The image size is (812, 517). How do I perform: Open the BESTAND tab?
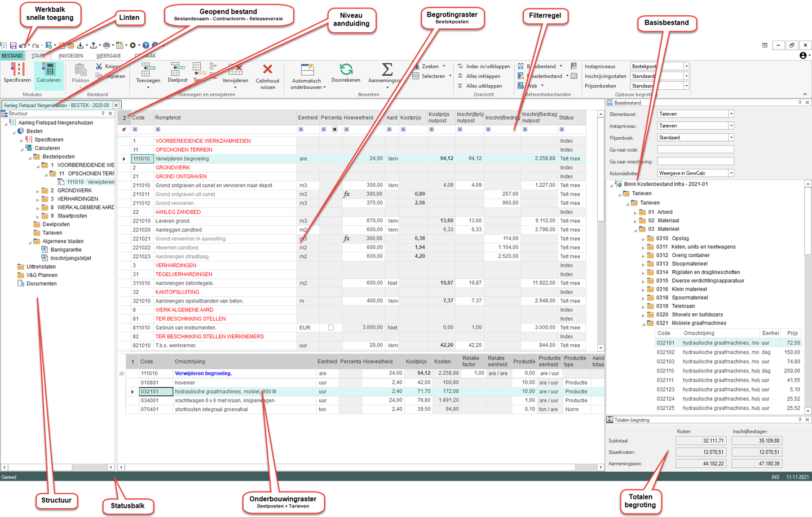coord(12,56)
